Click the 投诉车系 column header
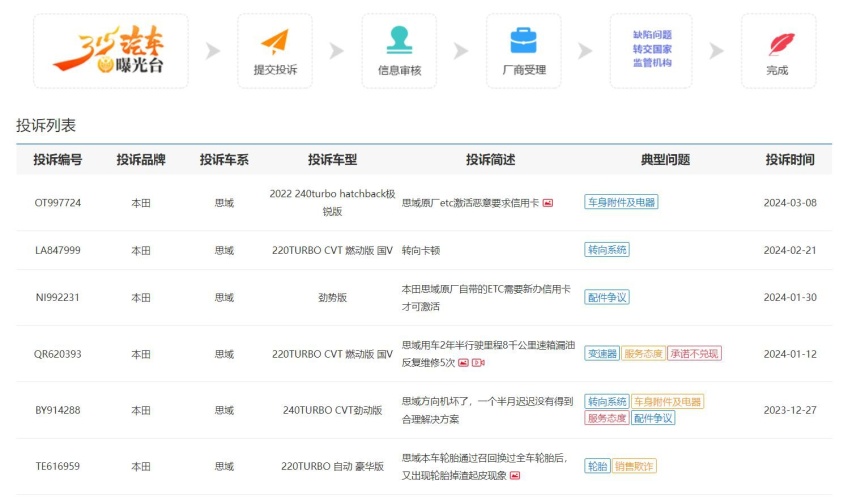The width and height of the screenshot is (852, 497). pos(224,160)
